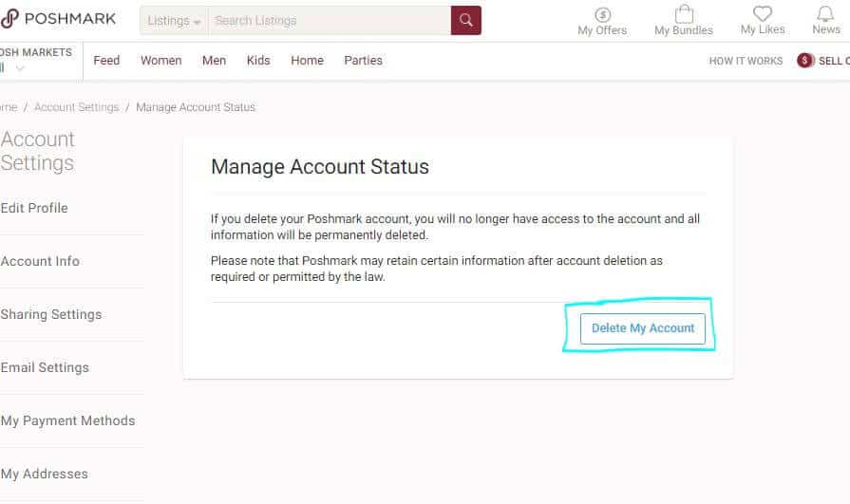Open News bell icon

pos(825,14)
